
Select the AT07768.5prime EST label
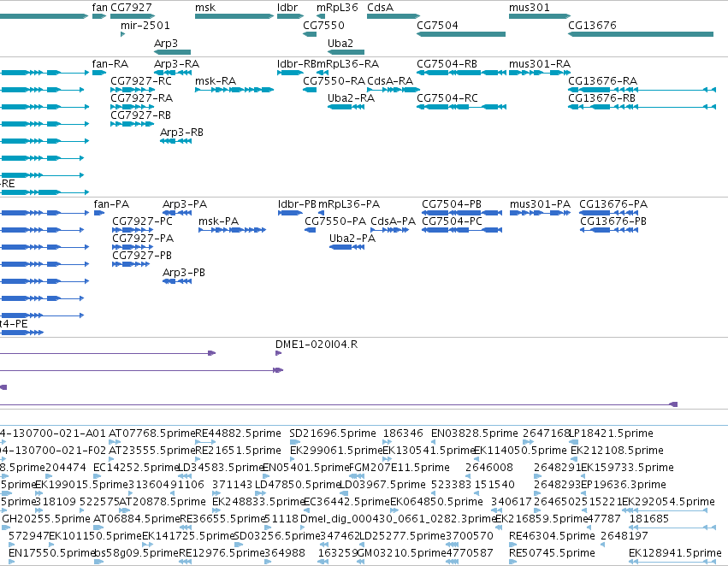pyautogui.click(x=151, y=433)
